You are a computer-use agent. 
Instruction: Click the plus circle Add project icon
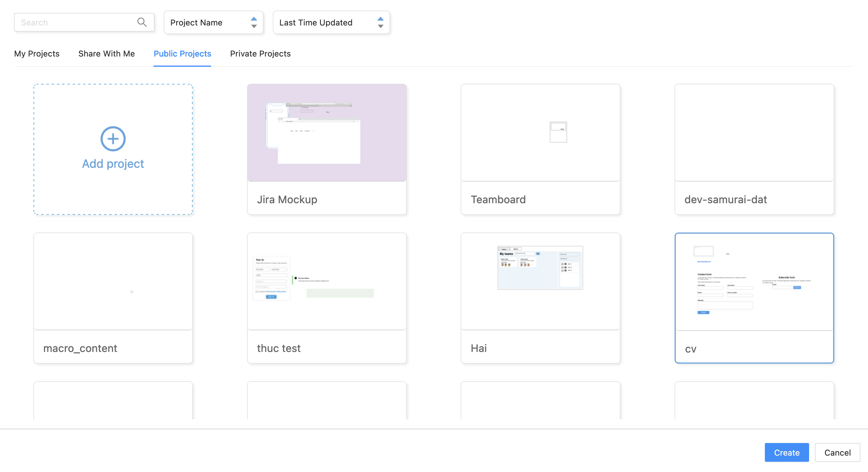pos(113,139)
